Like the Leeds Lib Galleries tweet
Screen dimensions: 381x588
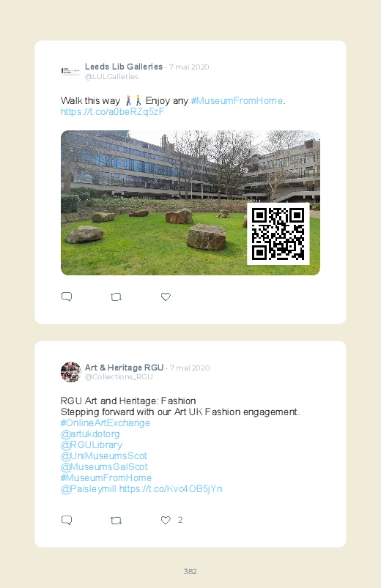pyautogui.click(x=166, y=297)
